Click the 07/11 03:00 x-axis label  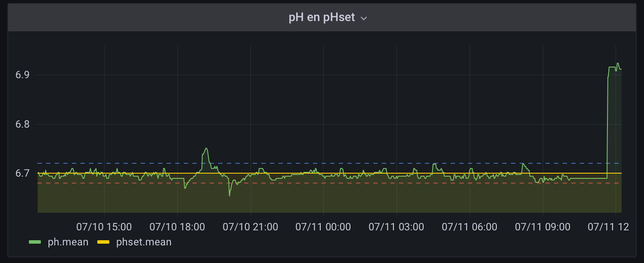[396, 226]
